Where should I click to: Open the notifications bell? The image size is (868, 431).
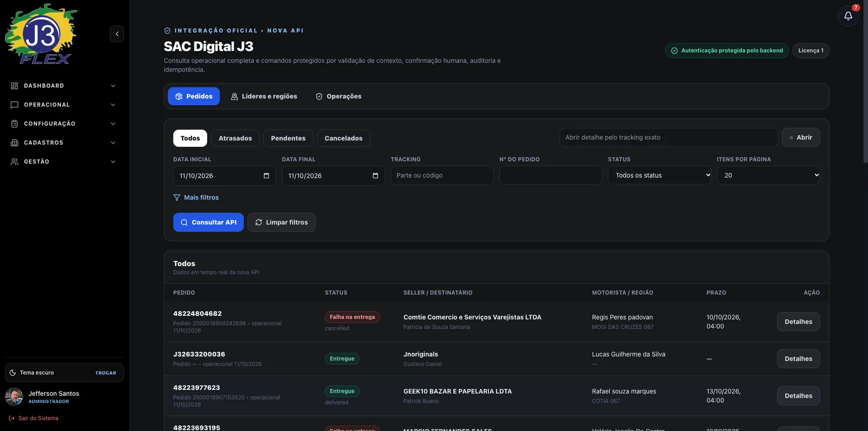pos(848,16)
